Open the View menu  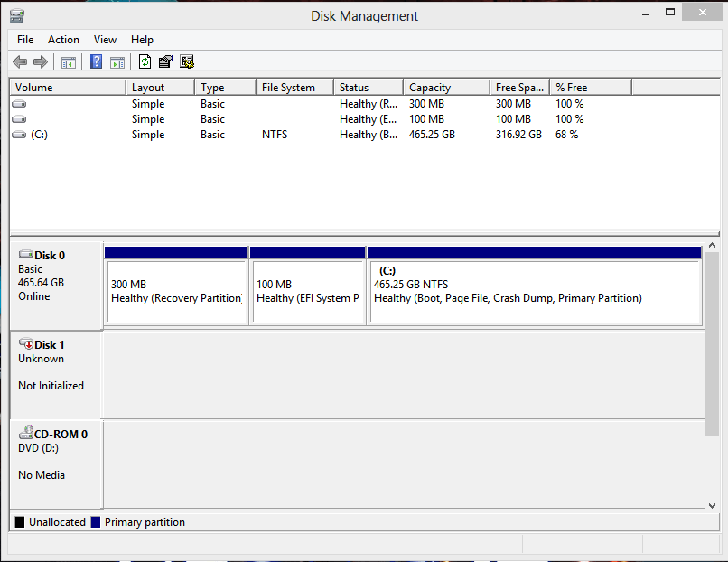[x=106, y=40]
